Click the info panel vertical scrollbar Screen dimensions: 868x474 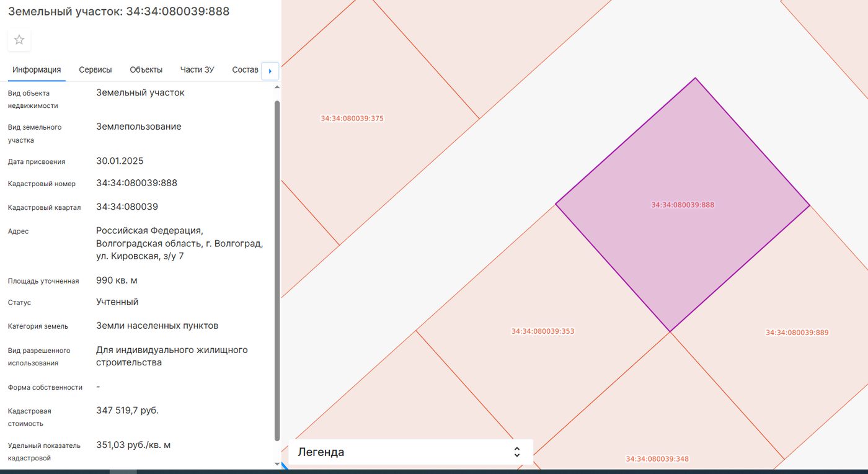(277, 271)
